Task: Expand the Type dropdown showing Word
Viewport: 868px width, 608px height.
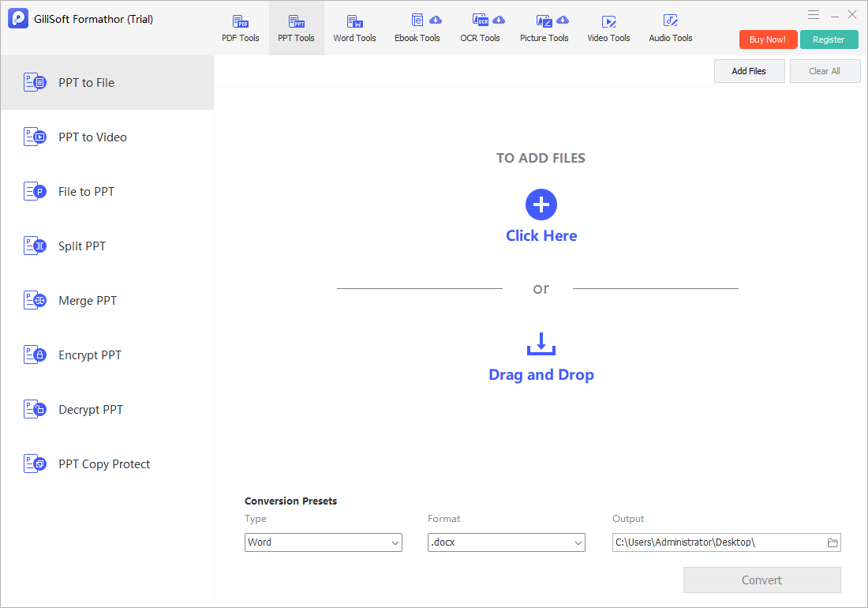Action: click(x=324, y=542)
